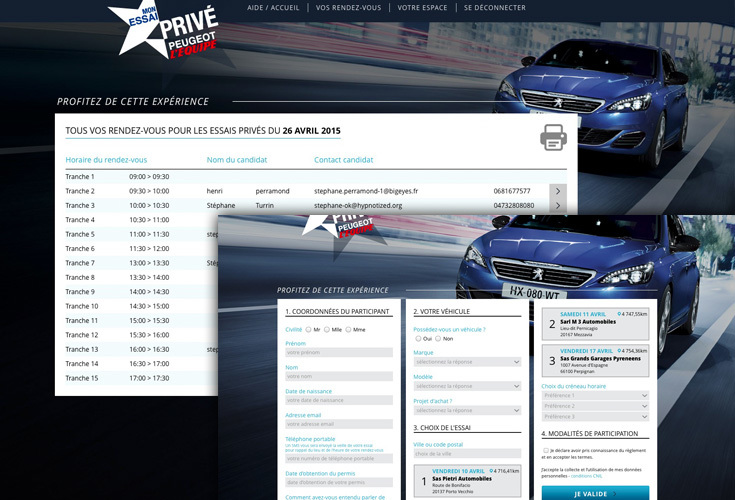
Task: Open the Préférence 2 time slot dropdown
Action: 595,406
